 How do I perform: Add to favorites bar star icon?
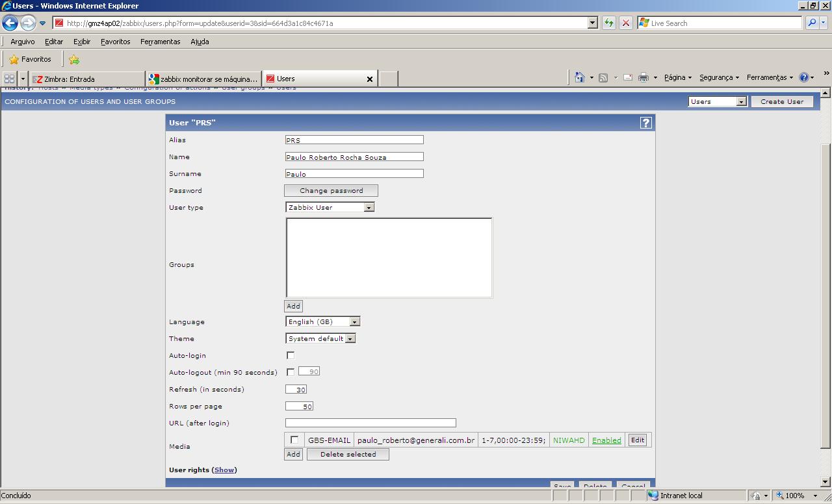tap(74, 60)
